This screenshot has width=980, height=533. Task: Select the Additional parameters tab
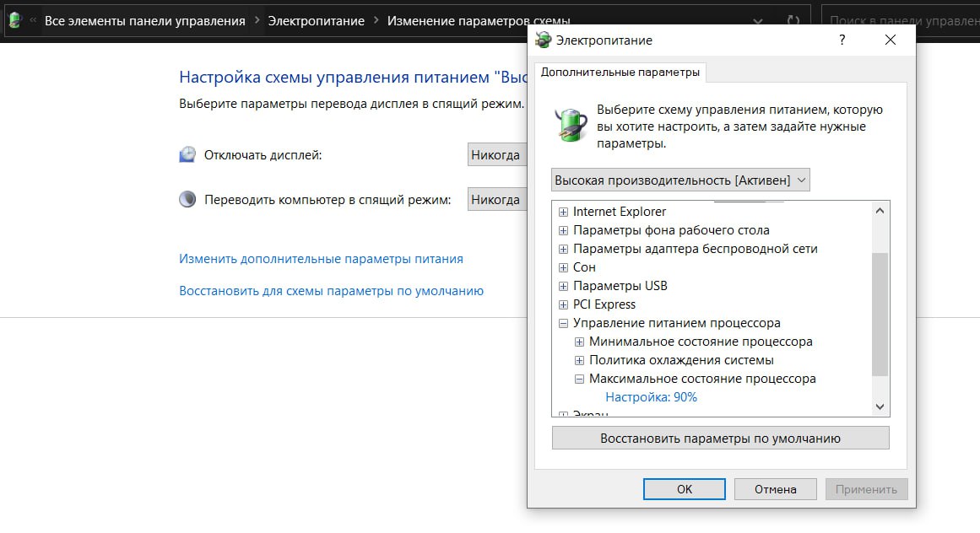(x=620, y=73)
